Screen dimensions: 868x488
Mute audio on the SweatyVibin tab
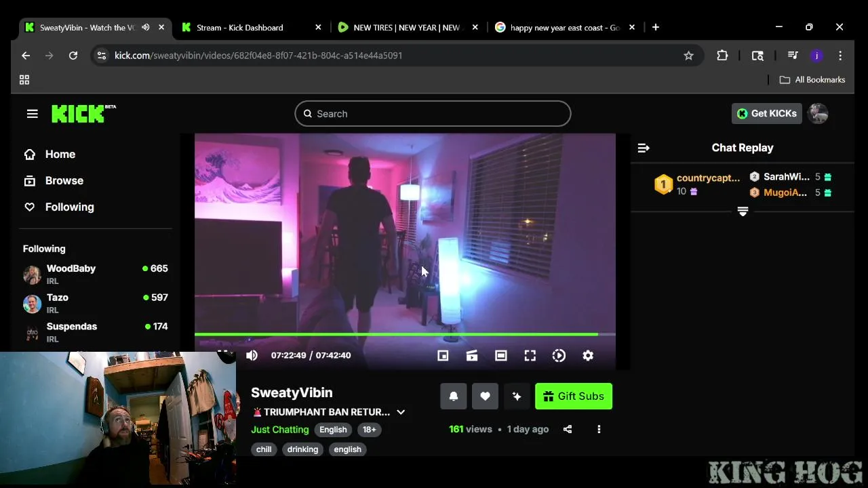145,28
